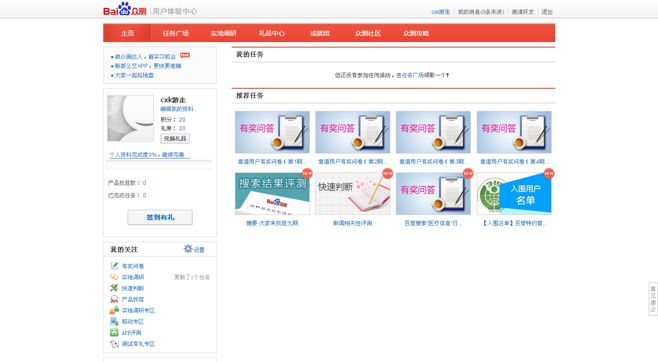Click the 移动专区 phone icon
This screenshot has height=362, width=658.
(x=114, y=321)
